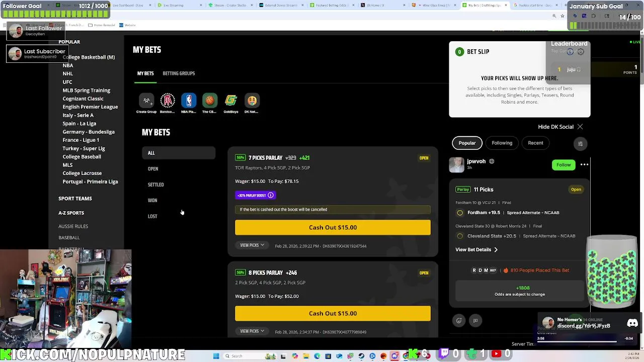
Task: Switch to the My Bets tab
Action: 145,73
